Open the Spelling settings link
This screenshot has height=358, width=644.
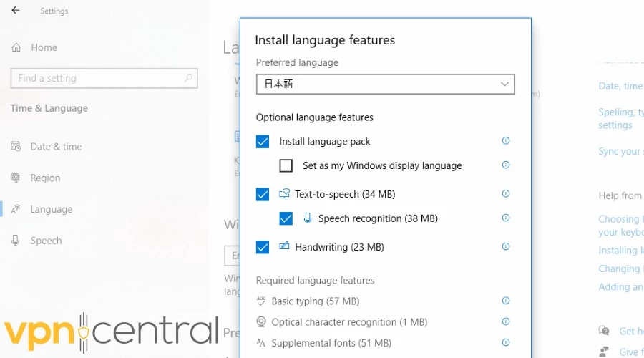coord(621,119)
